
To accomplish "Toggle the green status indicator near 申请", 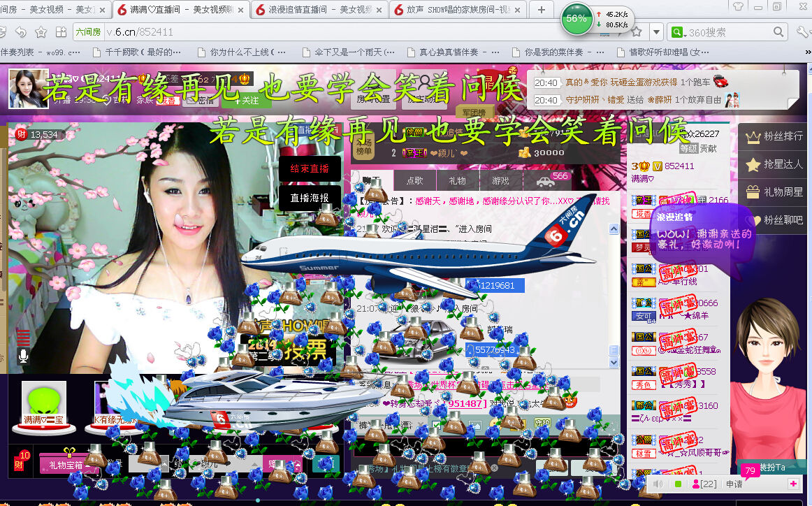I will click(678, 484).
